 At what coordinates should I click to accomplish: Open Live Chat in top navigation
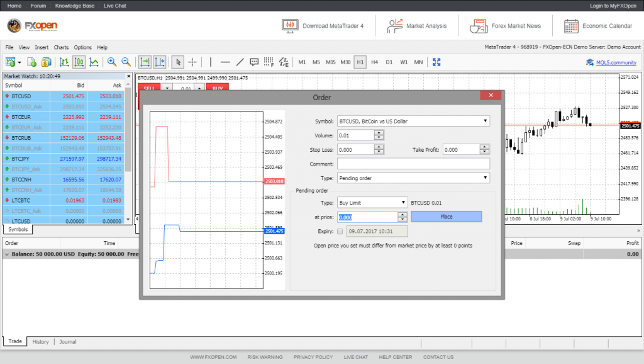pos(114,6)
